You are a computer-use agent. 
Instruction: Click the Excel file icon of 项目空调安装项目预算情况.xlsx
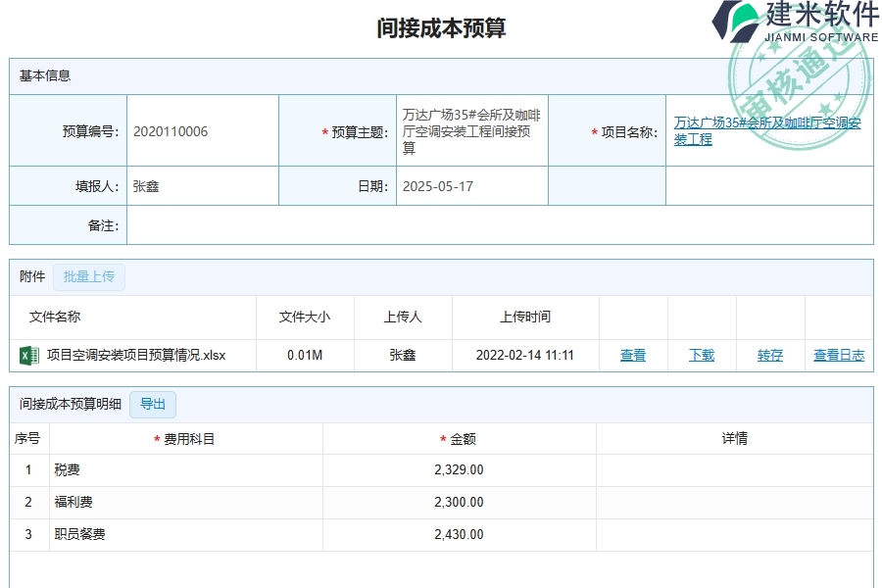tap(29, 356)
